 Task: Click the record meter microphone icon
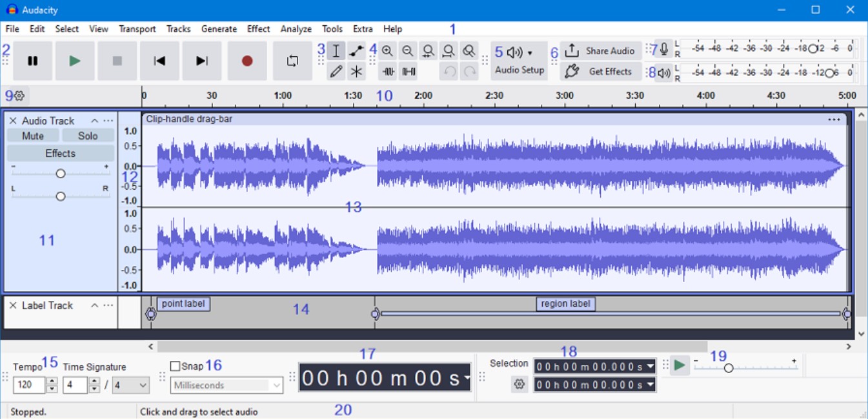664,50
